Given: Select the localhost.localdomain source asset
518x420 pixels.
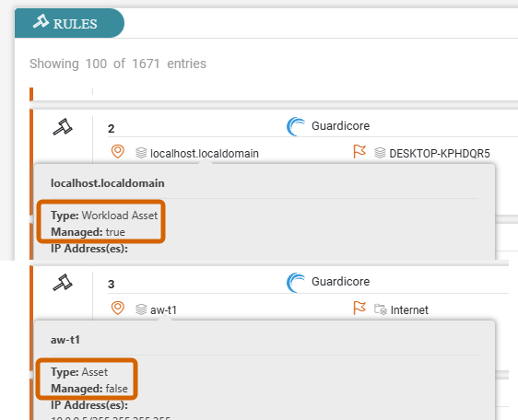Looking at the screenshot, I should tap(205, 154).
